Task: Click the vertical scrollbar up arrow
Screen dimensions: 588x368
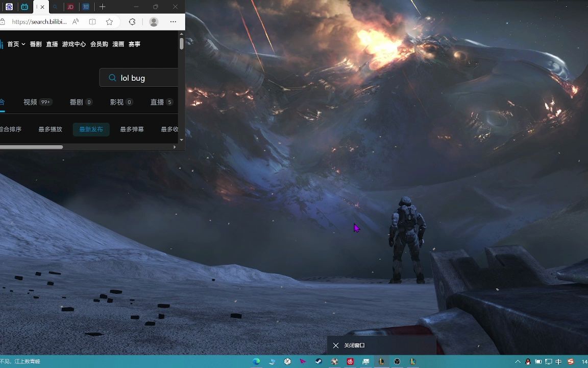Action: pos(182,34)
